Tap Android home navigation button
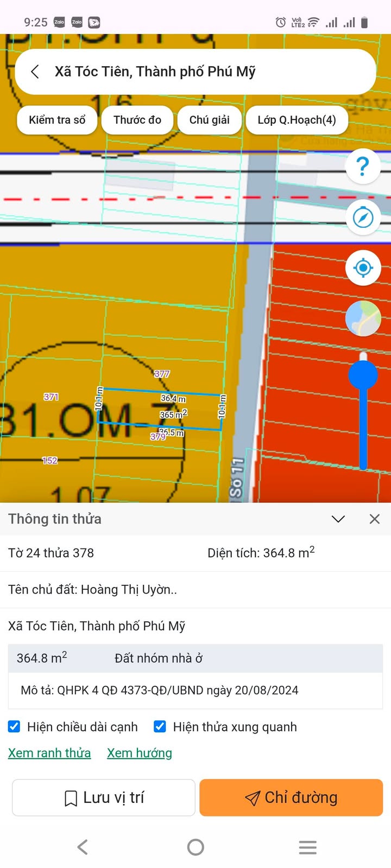 coord(195,847)
